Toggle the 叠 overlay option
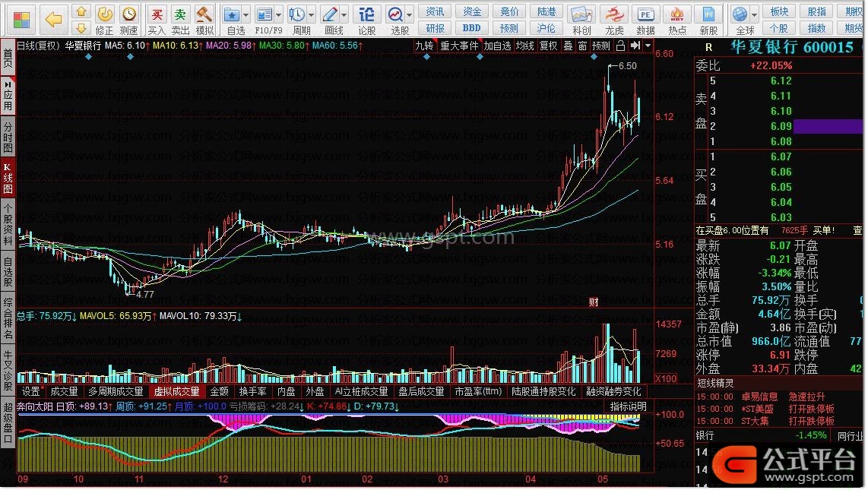The image size is (868, 490). (569, 46)
